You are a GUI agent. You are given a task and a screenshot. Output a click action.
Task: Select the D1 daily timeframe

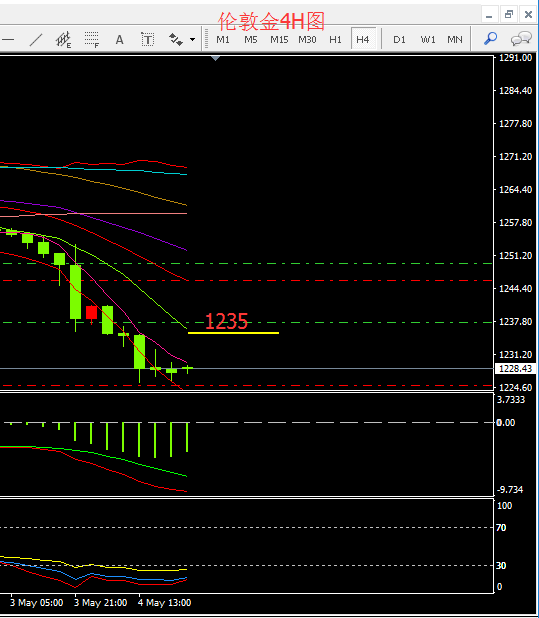coord(399,39)
